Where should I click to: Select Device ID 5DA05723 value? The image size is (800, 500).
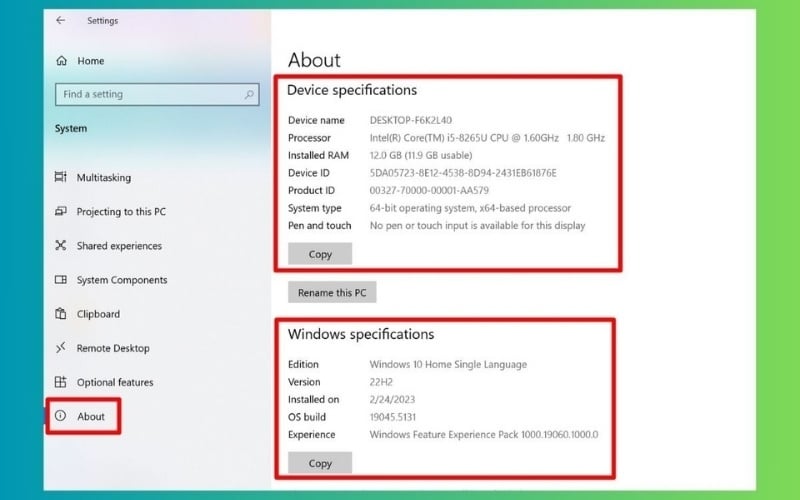[463, 173]
